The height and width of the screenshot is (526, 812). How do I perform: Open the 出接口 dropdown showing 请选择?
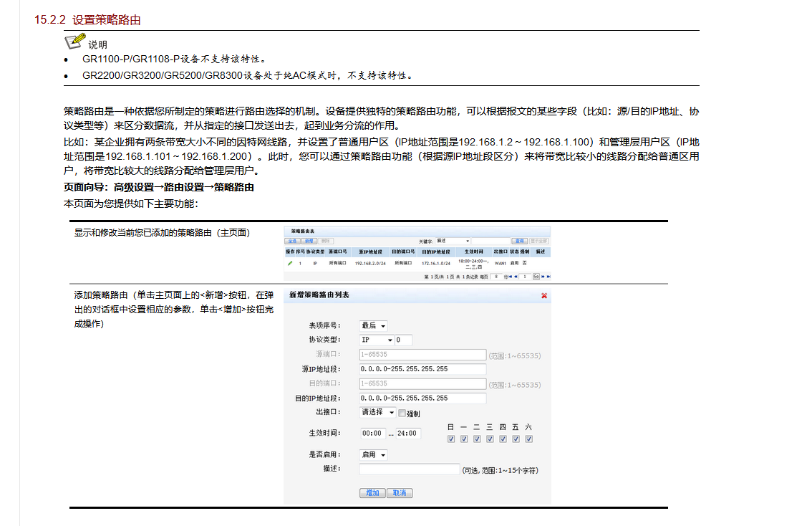tap(377, 413)
